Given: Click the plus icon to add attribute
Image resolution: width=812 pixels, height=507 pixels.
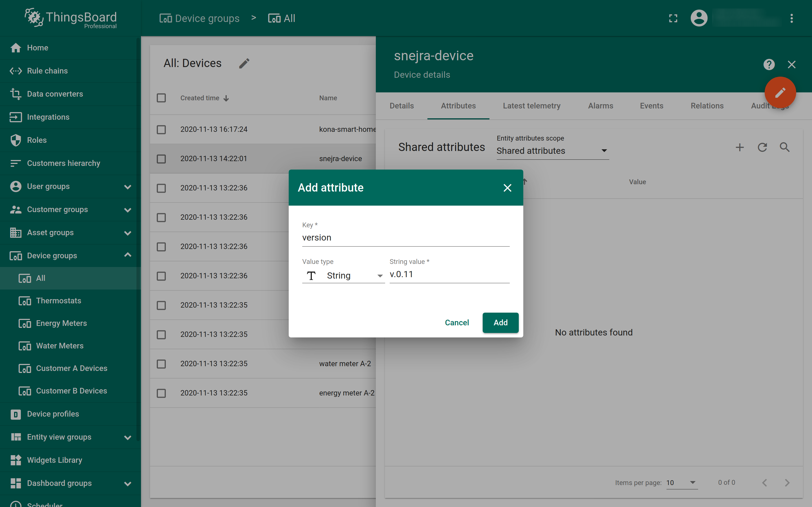Looking at the screenshot, I should coord(740,147).
